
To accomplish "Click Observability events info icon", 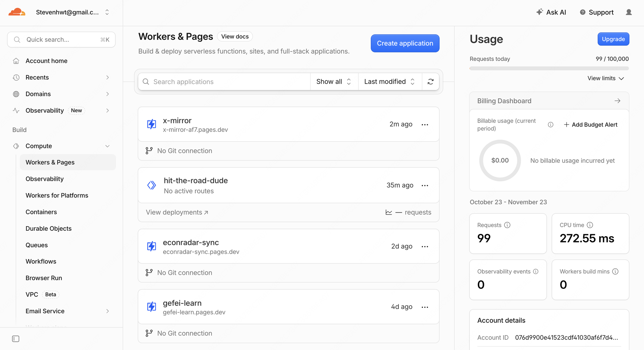I will (x=536, y=272).
